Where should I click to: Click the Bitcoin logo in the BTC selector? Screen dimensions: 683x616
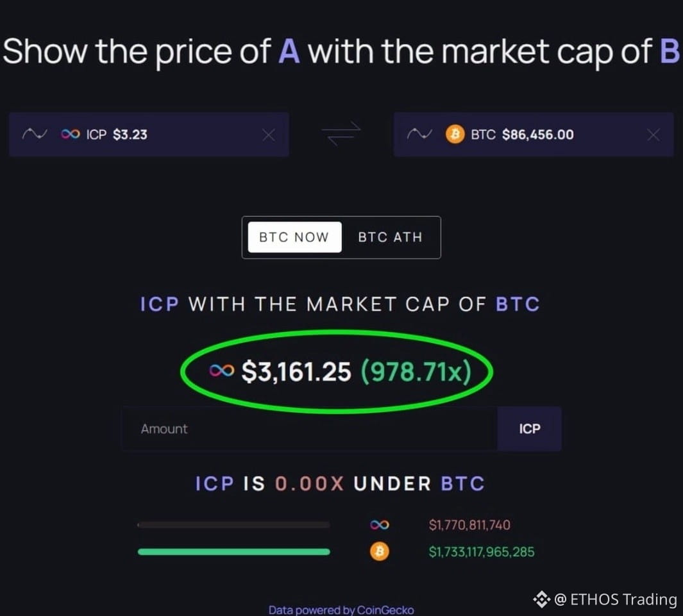455,134
